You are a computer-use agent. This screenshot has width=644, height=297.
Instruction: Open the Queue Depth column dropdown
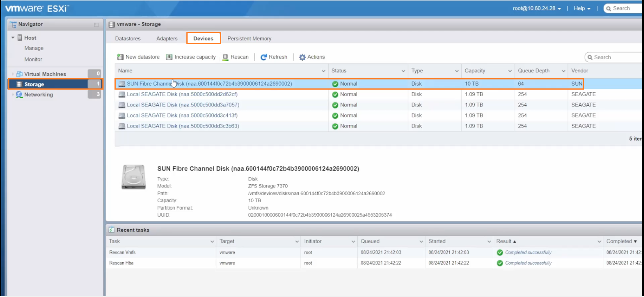click(x=563, y=71)
